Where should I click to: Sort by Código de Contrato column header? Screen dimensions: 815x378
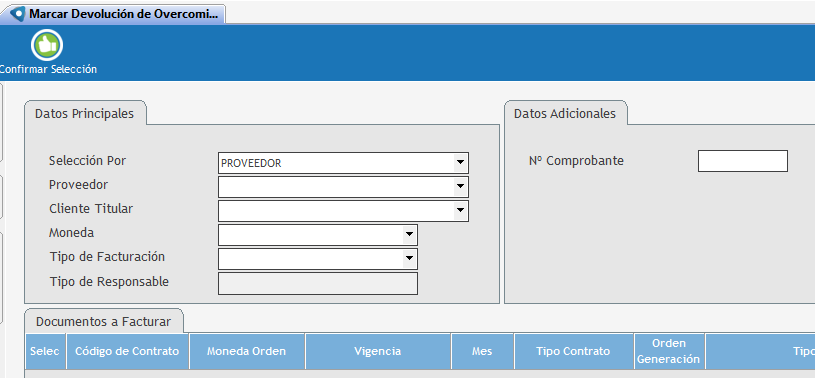[127, 351]
